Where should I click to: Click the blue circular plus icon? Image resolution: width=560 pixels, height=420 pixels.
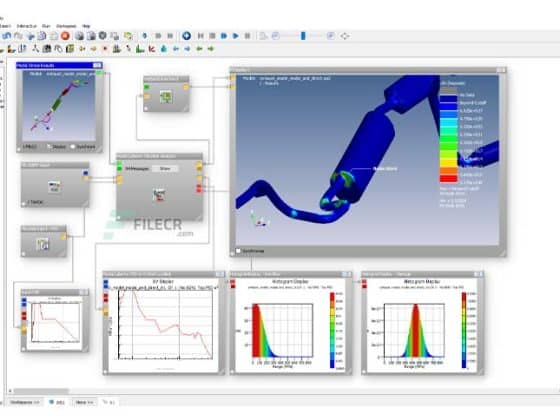click(186, 36)
